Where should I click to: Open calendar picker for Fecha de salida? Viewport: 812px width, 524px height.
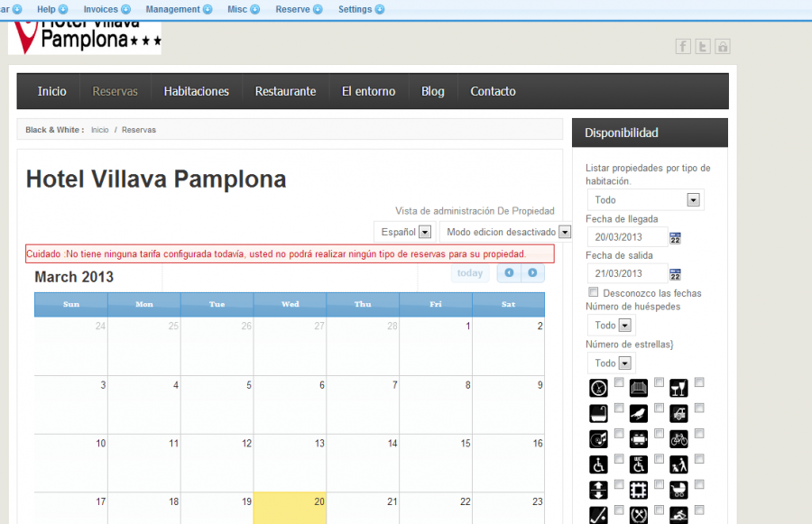pos(675,274)
